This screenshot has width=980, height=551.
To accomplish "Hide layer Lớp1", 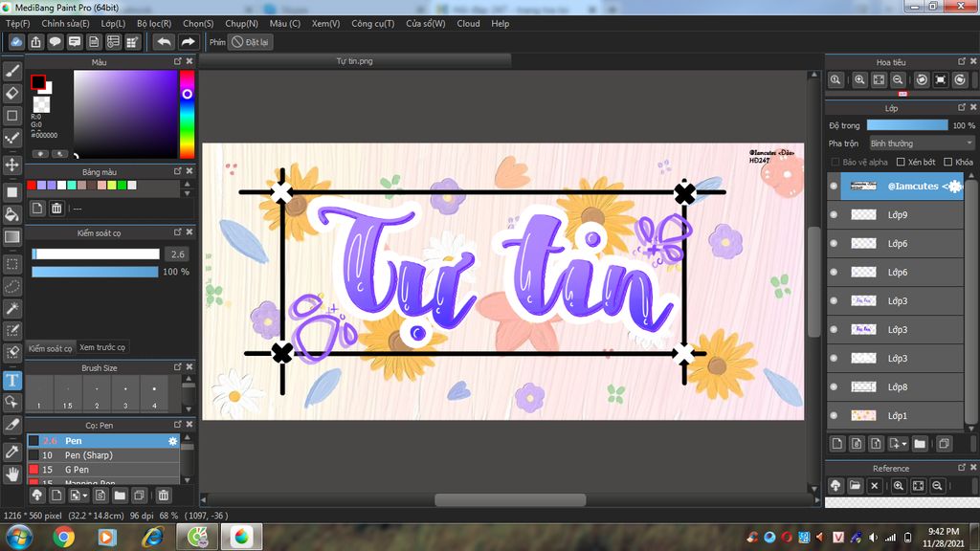I will click(x=834, y=415).
